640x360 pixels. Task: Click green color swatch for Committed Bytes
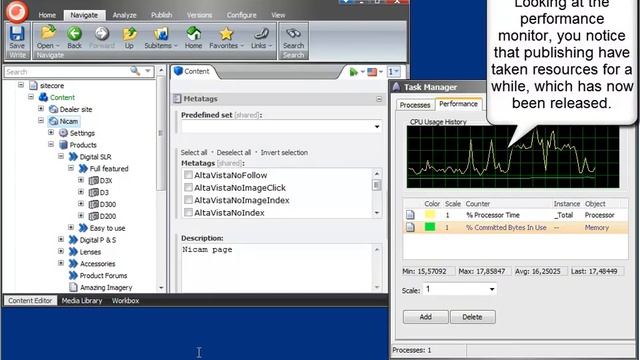(430, 227)
